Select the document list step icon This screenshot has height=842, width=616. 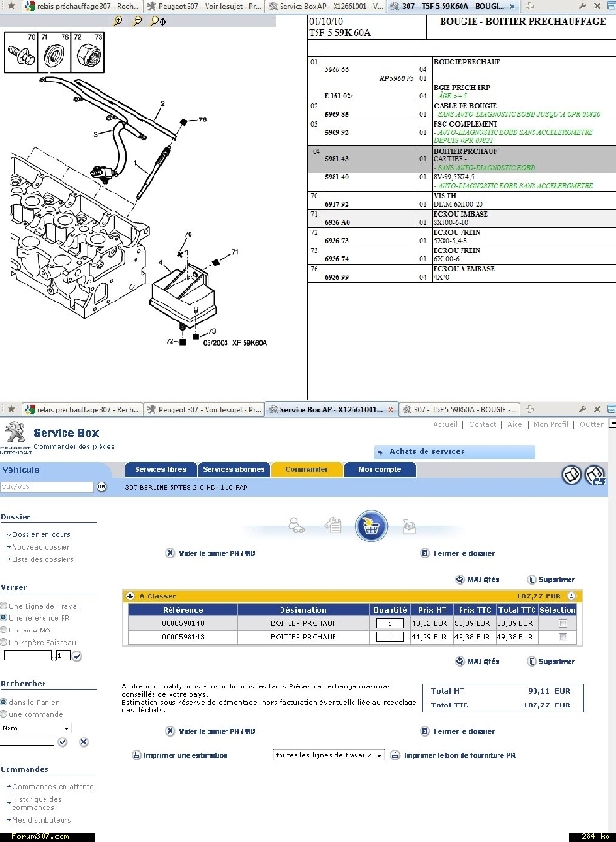334,524
